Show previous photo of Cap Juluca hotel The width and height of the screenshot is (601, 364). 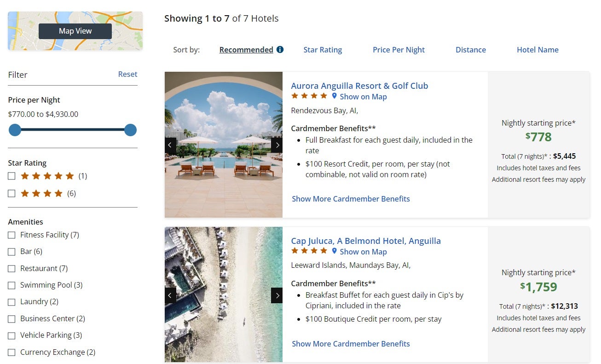point(170,295)
